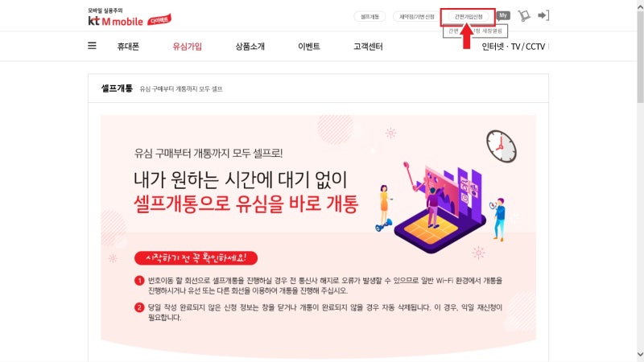644x362 pixels.
Task: Open the 상품소개 menu
Action: [250, 47]
